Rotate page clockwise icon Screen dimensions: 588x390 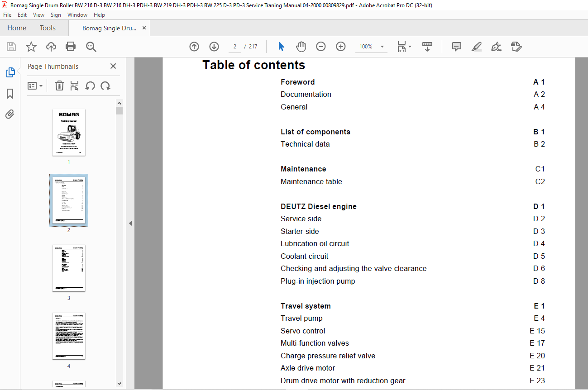(x=105, y=86)
